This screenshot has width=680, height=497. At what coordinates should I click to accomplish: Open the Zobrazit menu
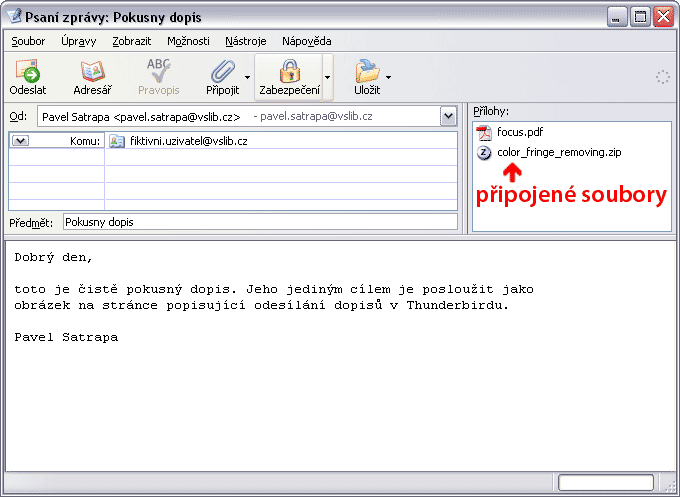131,41
